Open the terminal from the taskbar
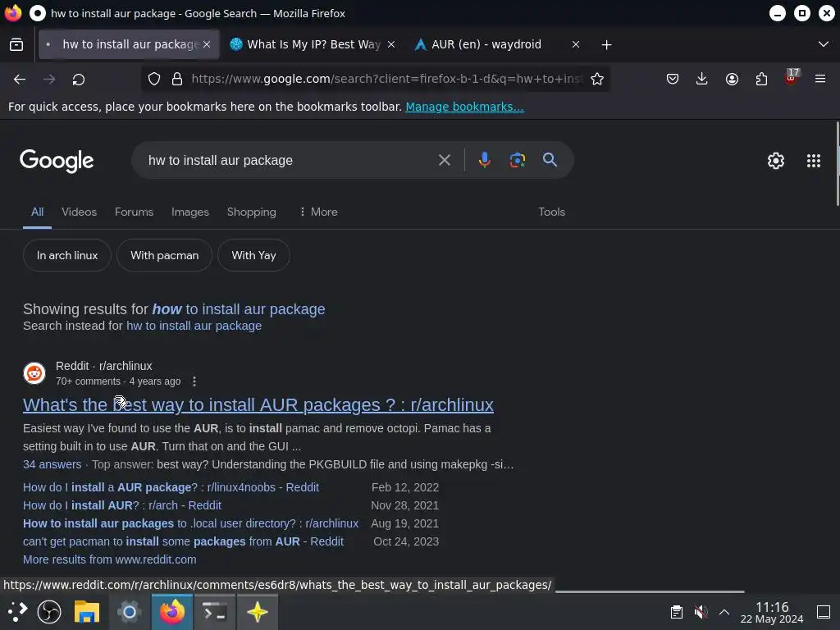 (x=215, y=612)
